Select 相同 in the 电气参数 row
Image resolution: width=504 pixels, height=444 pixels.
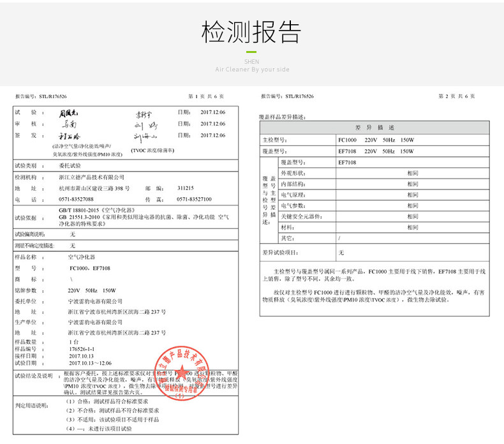coord(413,206)
